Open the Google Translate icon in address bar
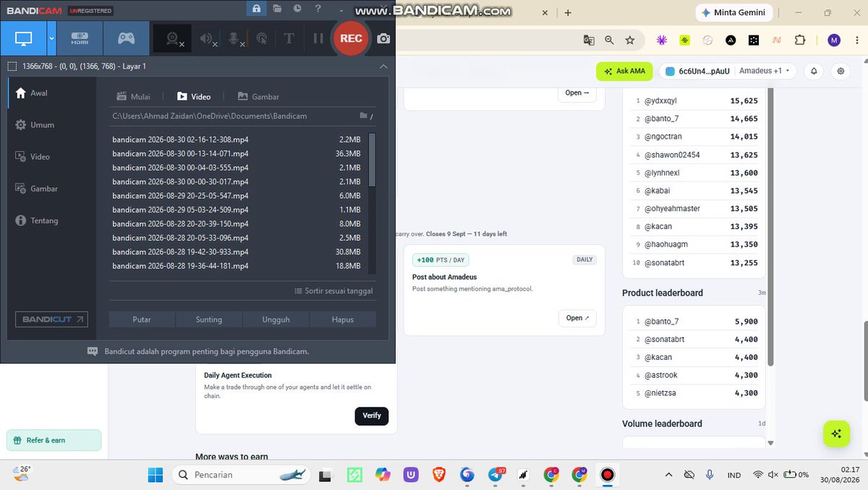Viewport: 868px width, 490px height. [x=589, y=40]
